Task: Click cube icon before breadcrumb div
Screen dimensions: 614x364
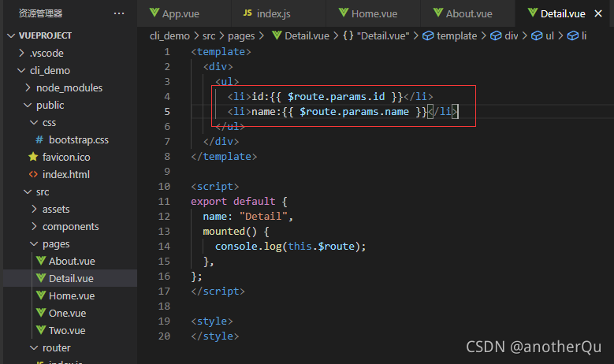Action: pos(496,35)
